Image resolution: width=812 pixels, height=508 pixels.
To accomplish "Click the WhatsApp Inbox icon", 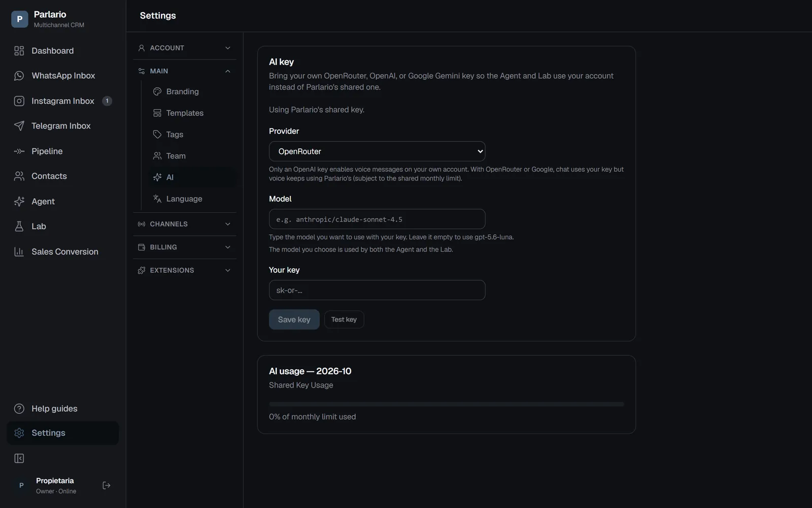I will (x=19, y=76).
